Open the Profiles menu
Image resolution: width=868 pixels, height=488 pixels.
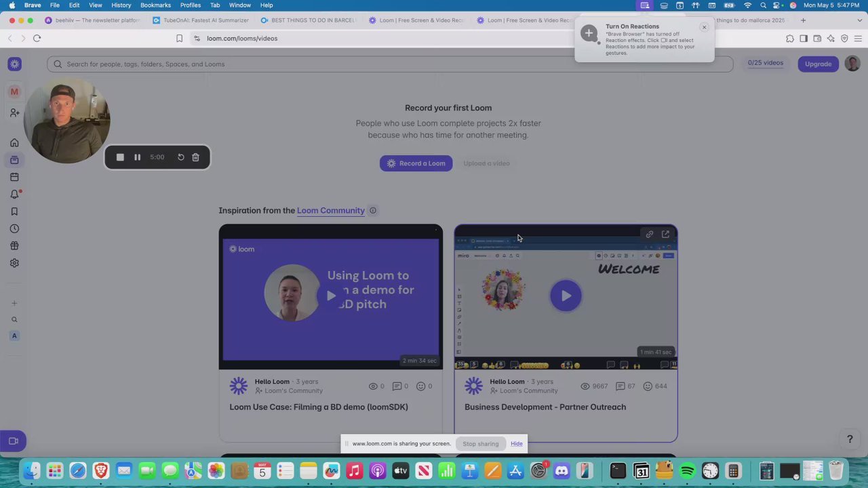pos(190,5)
